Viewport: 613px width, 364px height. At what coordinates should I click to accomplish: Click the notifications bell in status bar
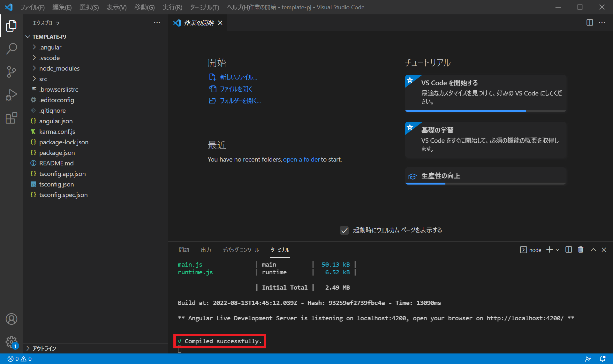pos(602,359)
